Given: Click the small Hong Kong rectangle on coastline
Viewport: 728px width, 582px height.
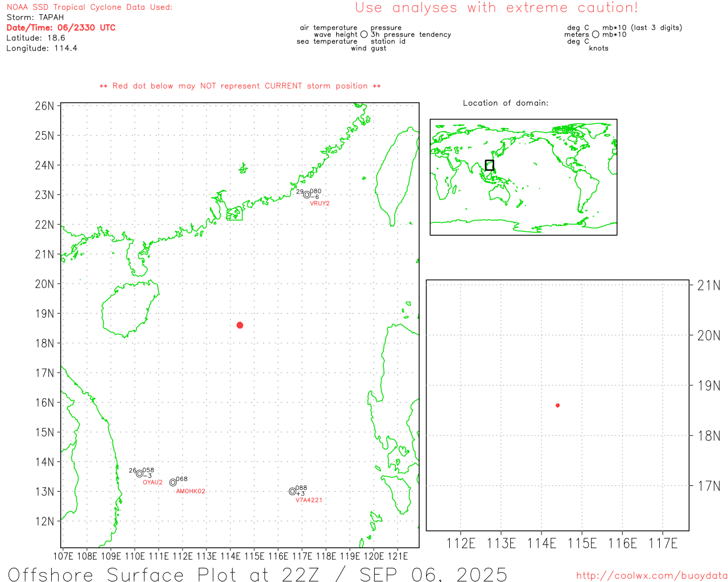Looking at the screenshot, I should (x=234, y=214).
